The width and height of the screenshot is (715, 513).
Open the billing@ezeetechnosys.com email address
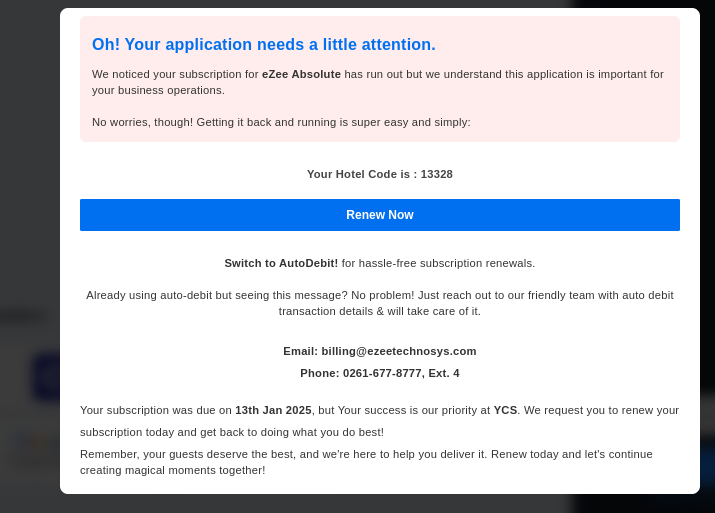coord(399,351)
